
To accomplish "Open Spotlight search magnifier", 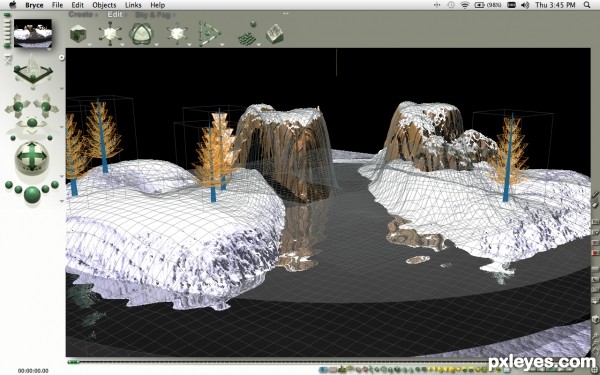I will pyautogui.click(x=587, y=5).
